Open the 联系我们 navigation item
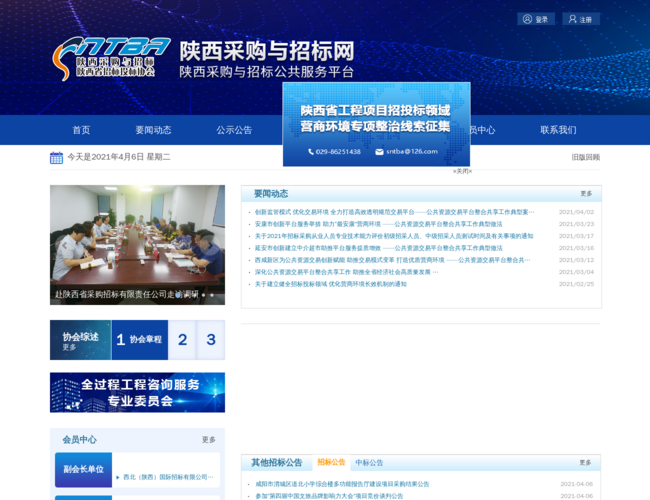650x500 pixels. pyautogui.click(x=558, y=130)
